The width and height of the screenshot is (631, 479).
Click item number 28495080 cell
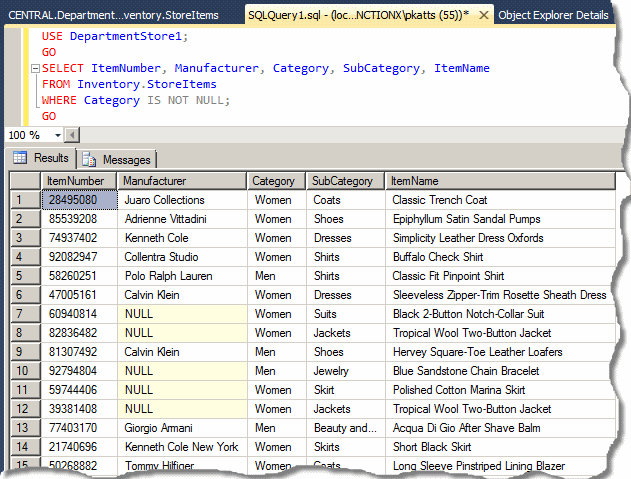(x=80, y=200)
